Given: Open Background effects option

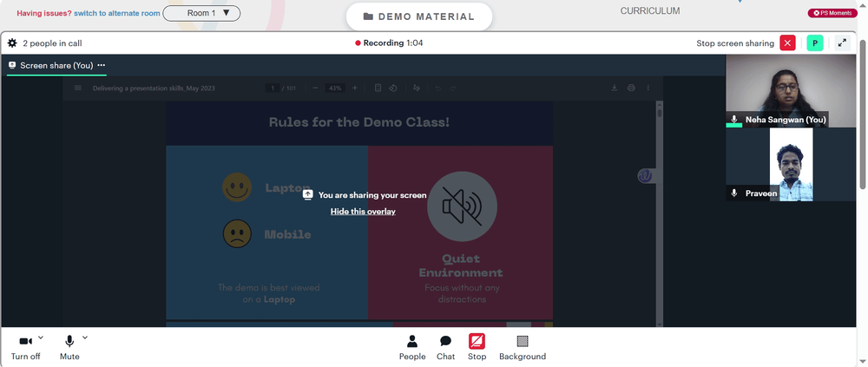Looking at the screenshot, I should tap(523, 348).
